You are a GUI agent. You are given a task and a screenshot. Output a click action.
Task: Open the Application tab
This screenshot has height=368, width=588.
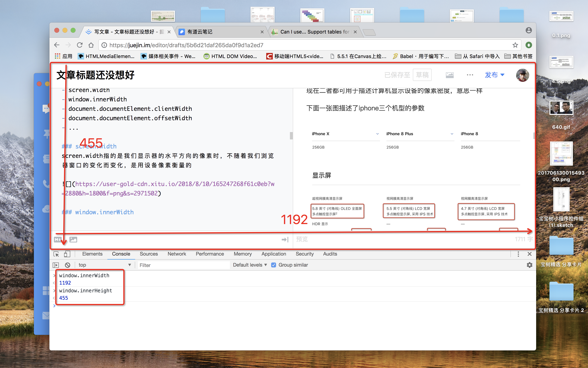point(274,254)
